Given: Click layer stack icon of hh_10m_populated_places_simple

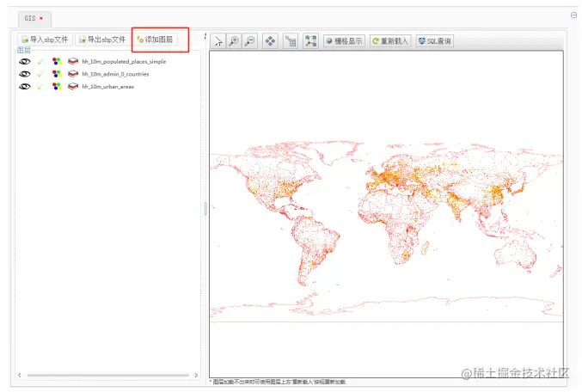Looking at the screenshot, I should point(73,62).
